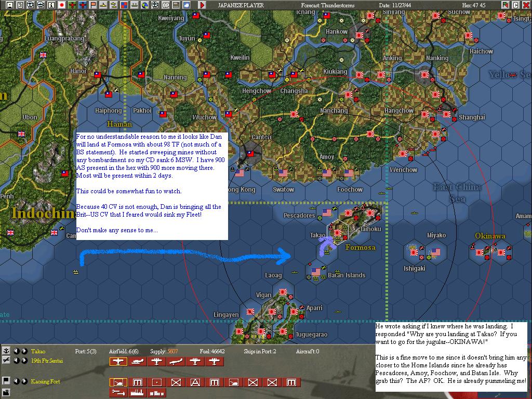Open the information 'i' toolbar icon

(51, 5)
